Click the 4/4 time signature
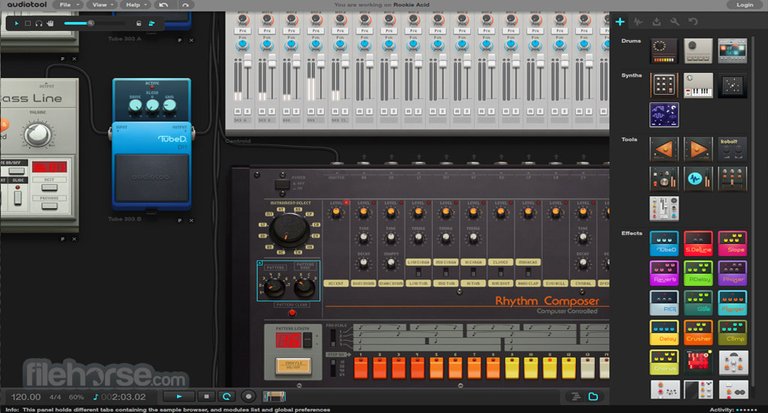This screenshot has width=768, height=413. pos(55,397)
